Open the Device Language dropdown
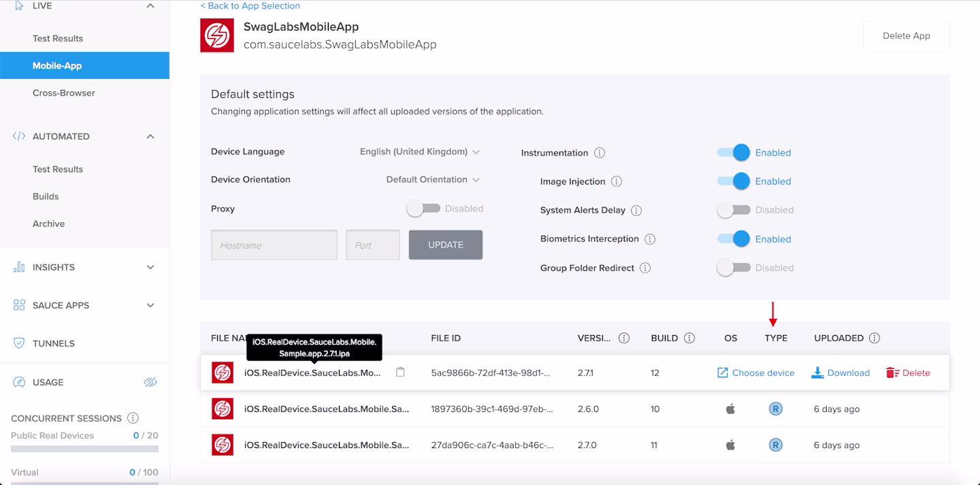980x485 pixels. pos(420,152)
